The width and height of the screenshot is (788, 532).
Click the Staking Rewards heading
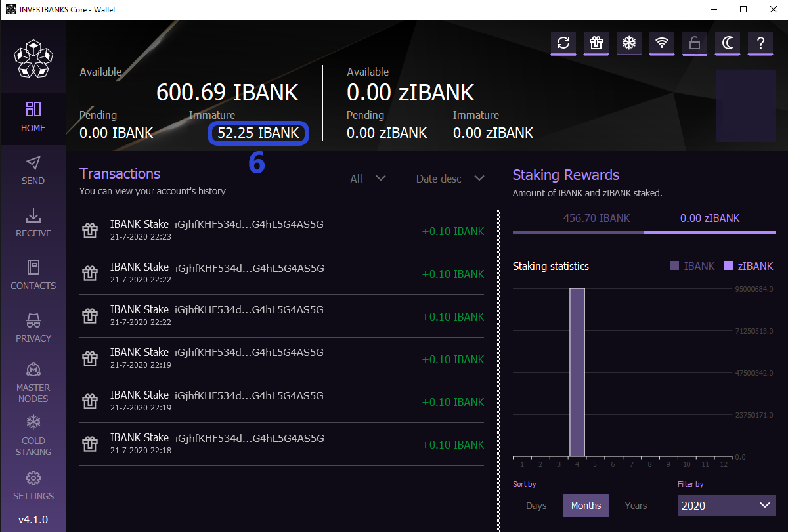tap(566, 175)
